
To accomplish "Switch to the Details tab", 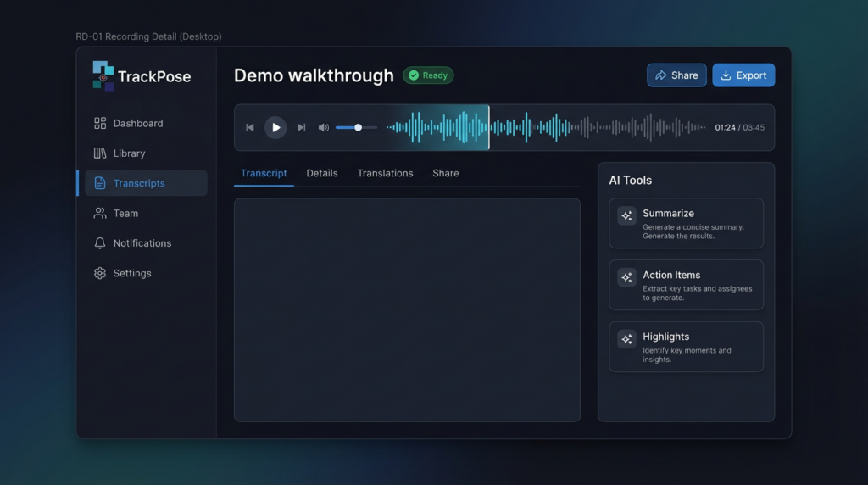I will (322, 173).
